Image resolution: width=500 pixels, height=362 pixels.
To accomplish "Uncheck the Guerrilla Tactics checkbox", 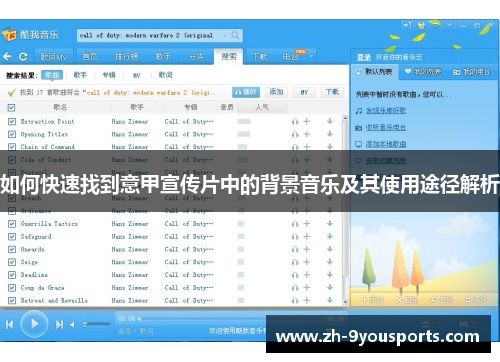I will tap(12, 224).
